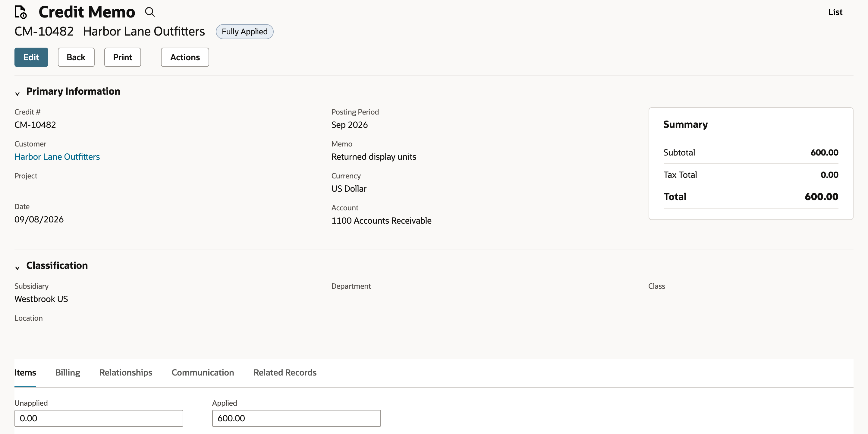The width and height of the screenshot is (868, 434).
Task: Click the Department field label
Action: coord(351,286)
